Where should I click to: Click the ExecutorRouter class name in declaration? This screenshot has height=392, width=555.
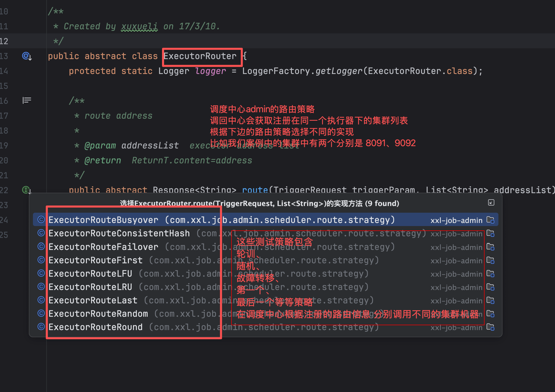[200, 56]
